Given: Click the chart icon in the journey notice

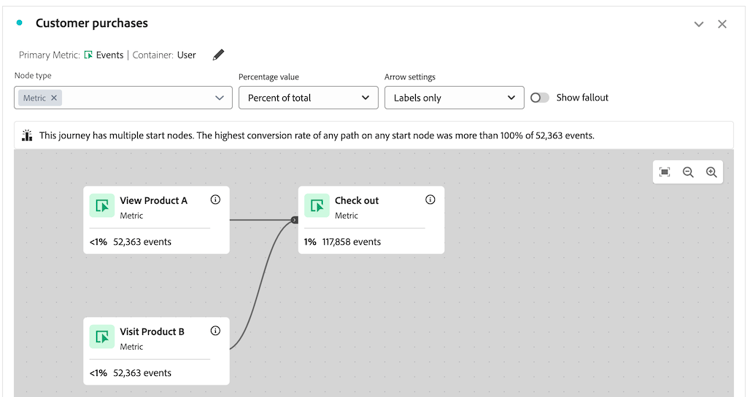Looking at the screenshot, I should pyautogui.click(x=27, y=135).
